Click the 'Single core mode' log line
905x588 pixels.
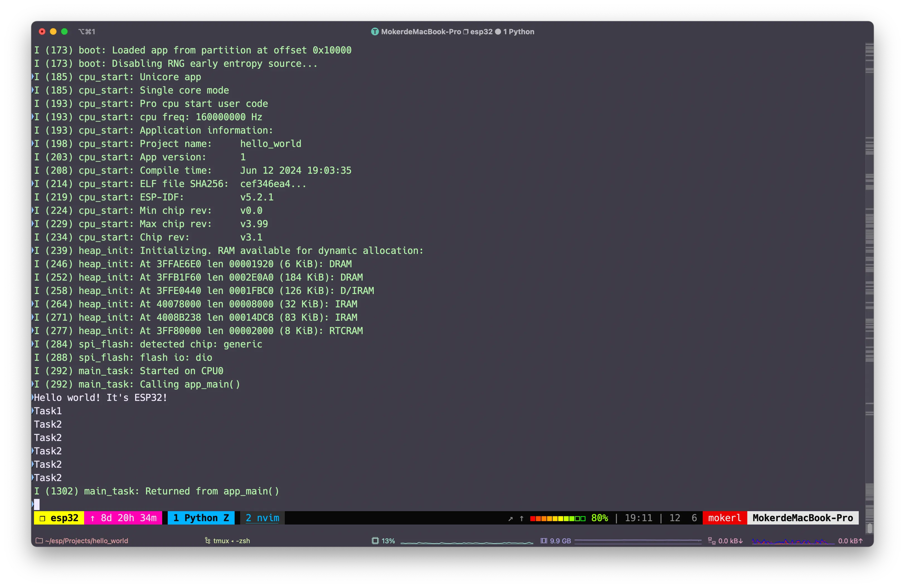point(132,90)
